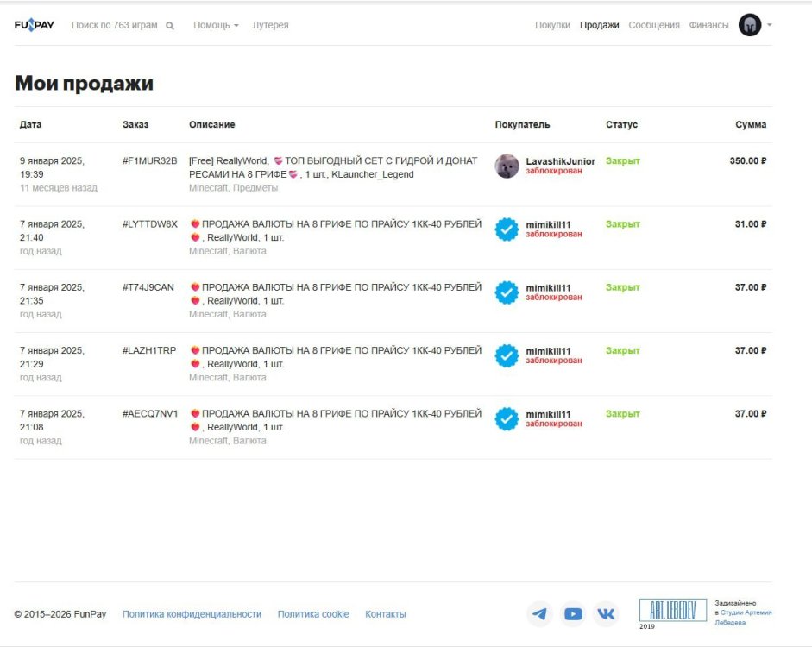
Task: Open Политика конфиденциальности link
Action: tap(192, 614)
